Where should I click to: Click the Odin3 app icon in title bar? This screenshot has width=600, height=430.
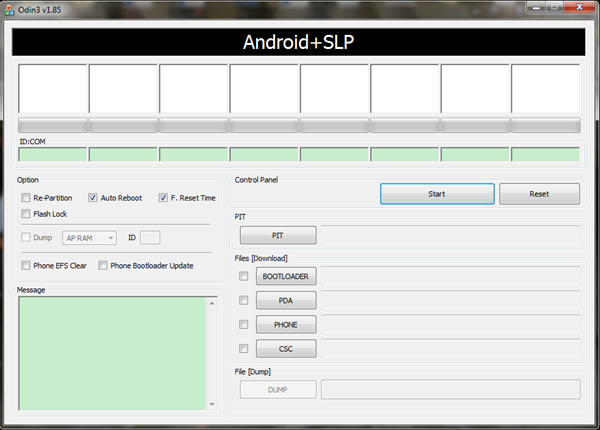click(x=9, y=10)
